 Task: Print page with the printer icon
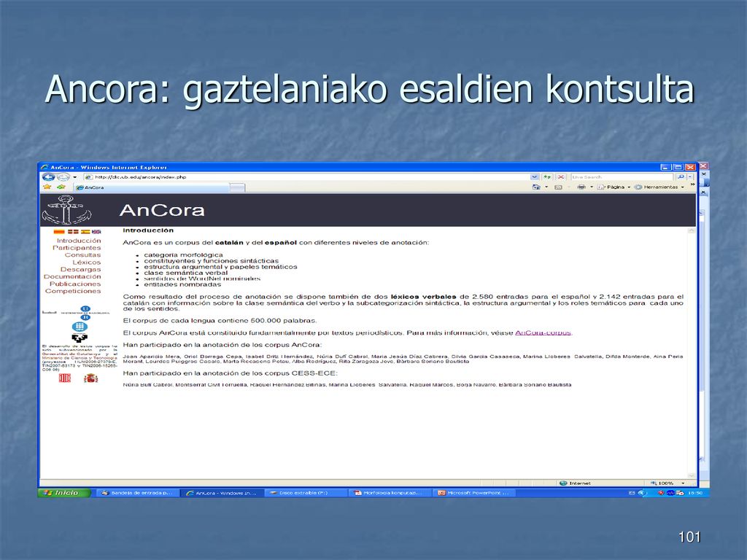coord(581,187)
